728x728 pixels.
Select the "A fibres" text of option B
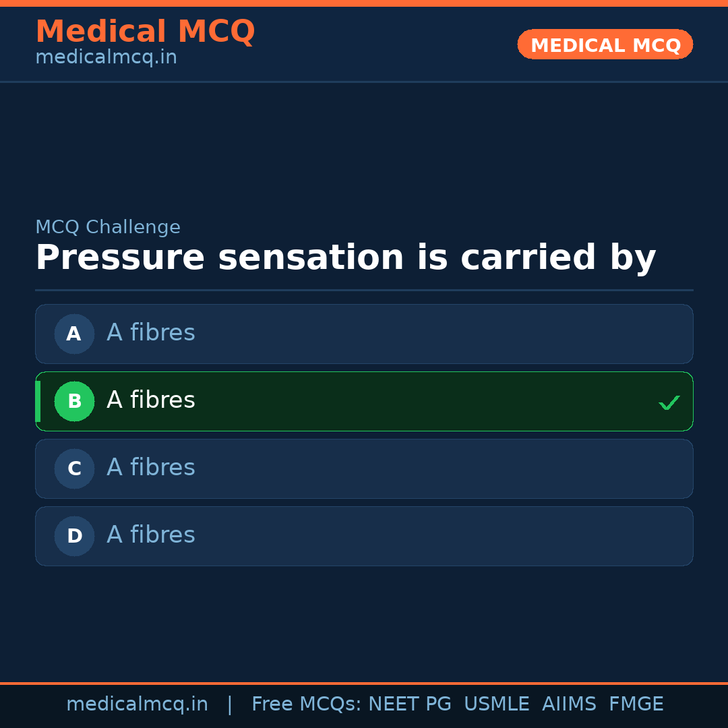pyautogui.click(x=151, y=400)
